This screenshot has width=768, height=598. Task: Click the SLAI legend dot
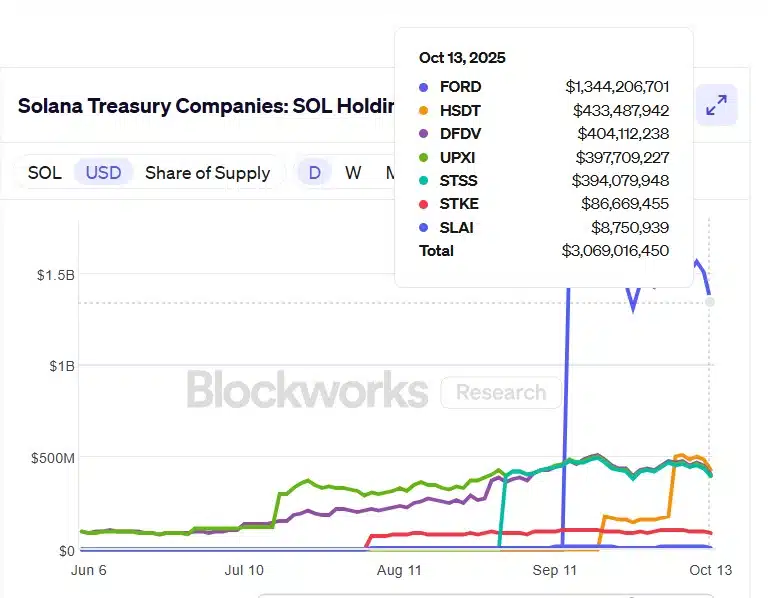pyautogui.click(x=424, y=228)
